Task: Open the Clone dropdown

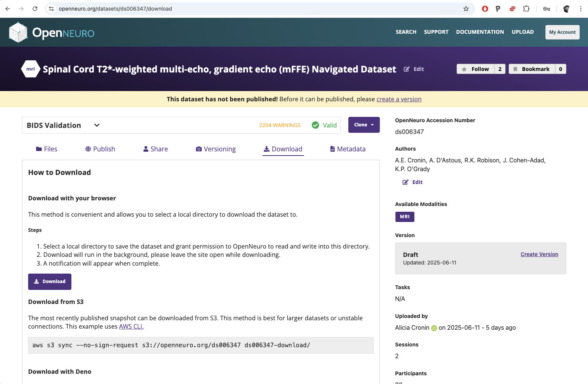Action: tap(364, 125)
